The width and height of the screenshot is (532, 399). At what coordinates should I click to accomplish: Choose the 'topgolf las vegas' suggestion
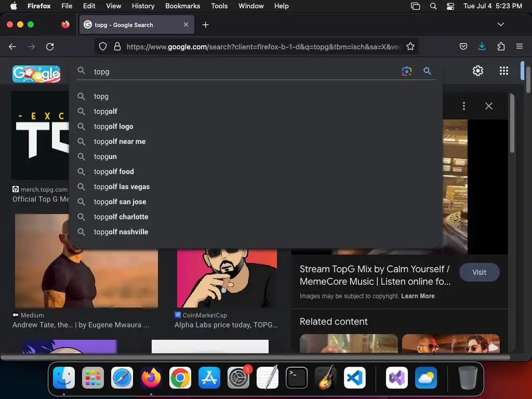click(x=256, y=187)
